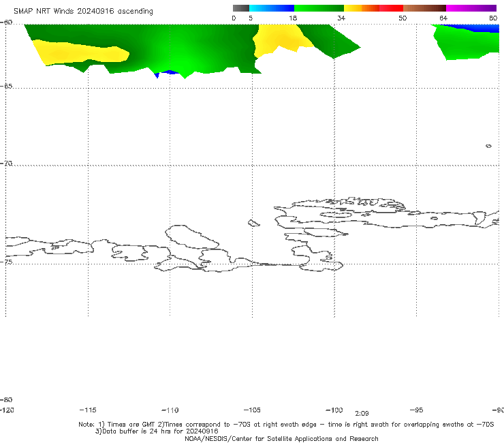Click the bright green swath near -92 longitude
This screenshot has width=504, height=443.
pos(466,44)
